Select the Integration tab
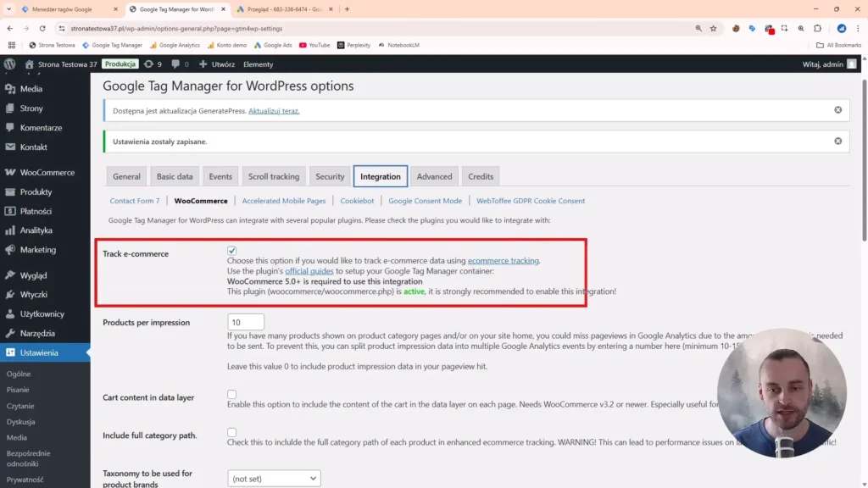This screenshot has width=868, height=488. click(x=381, y=176)
